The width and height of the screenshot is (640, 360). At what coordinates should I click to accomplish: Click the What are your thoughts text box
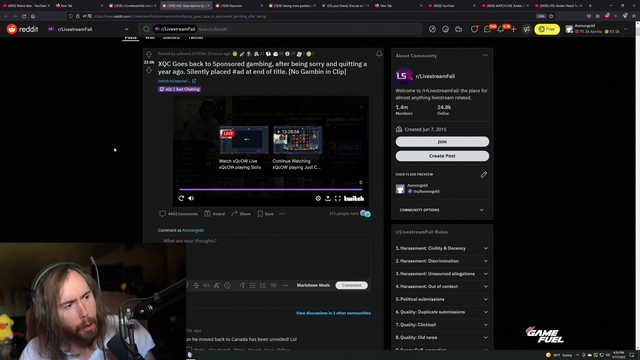[x=264, y=257]
